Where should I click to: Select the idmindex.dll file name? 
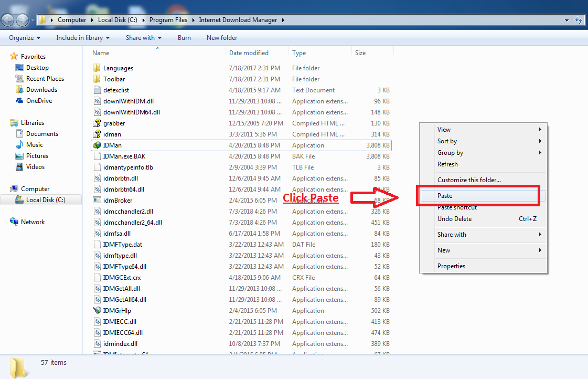click(120, 344)
